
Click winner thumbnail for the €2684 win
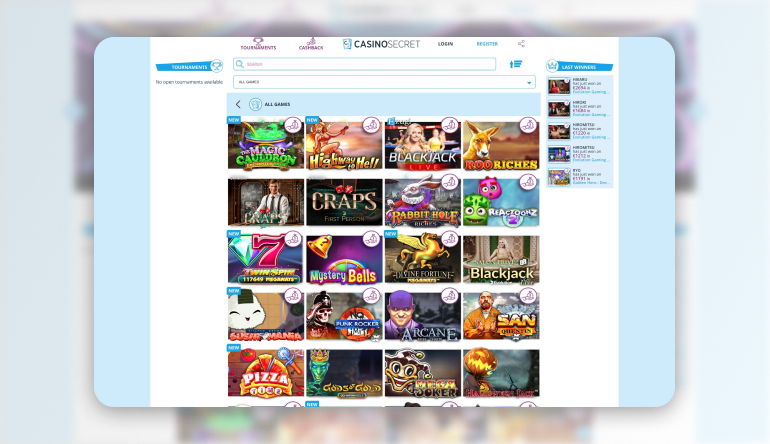(x=559, y=86)
